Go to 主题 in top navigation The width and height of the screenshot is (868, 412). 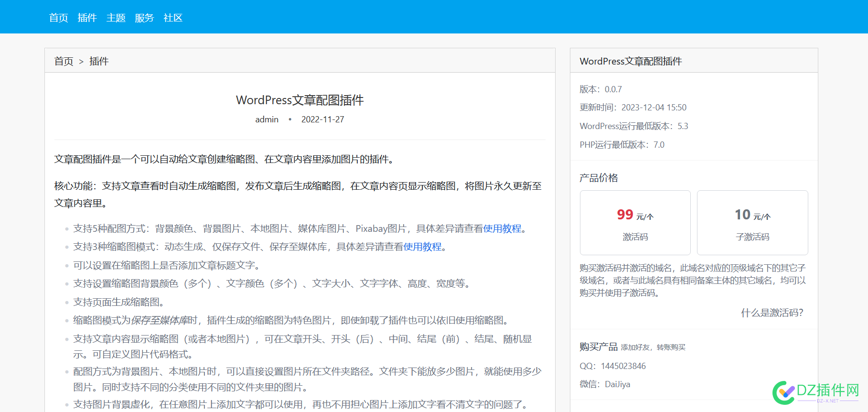116,18
